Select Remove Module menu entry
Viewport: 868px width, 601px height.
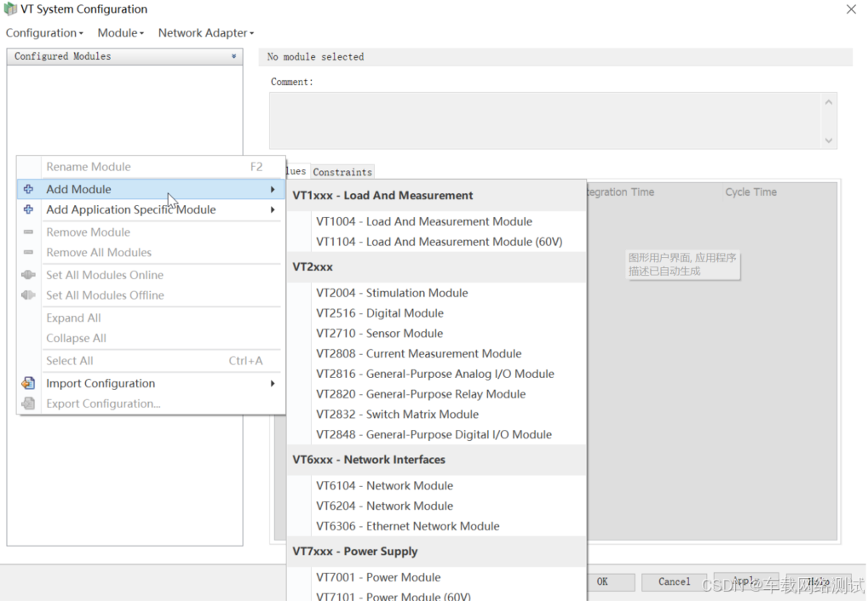151,232
